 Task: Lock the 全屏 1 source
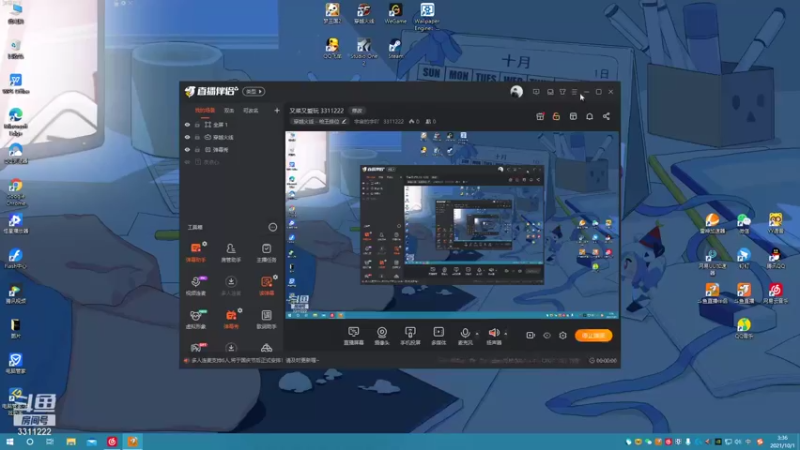[197, 124]
